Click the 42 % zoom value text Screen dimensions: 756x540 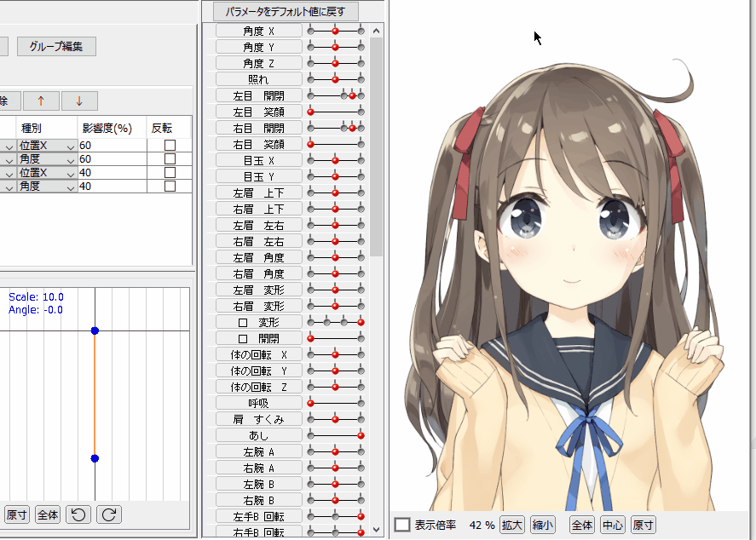482,525
